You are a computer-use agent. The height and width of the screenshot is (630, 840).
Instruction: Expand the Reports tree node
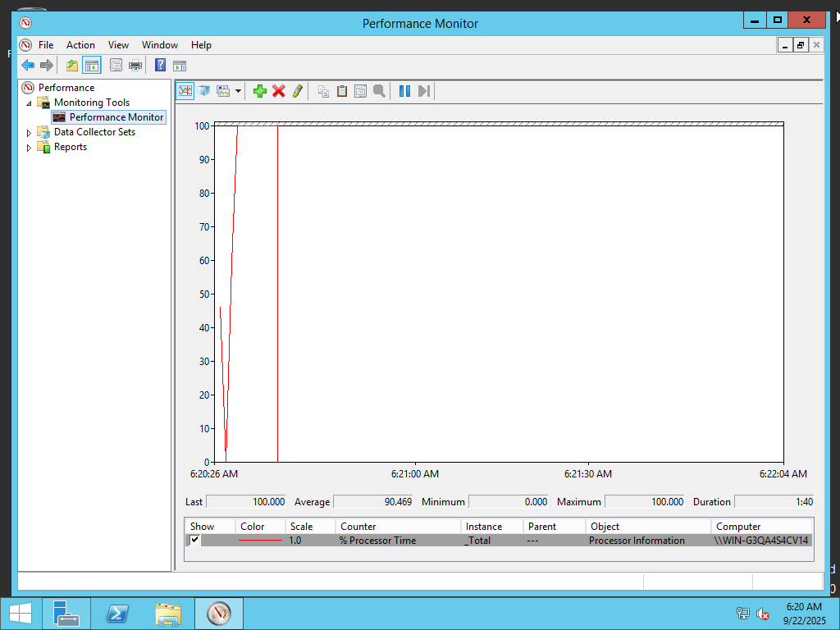click(x=30, y=148)
